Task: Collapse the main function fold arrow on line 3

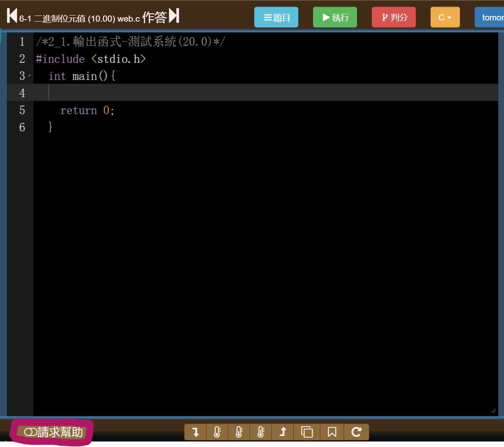Action: pos(29,76)
